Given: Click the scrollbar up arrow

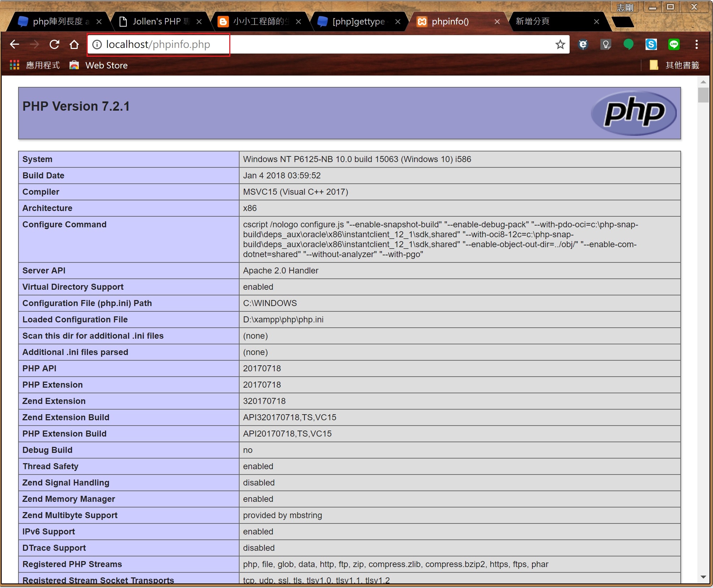Looking at the screenshot, I should tap(703, 82).
